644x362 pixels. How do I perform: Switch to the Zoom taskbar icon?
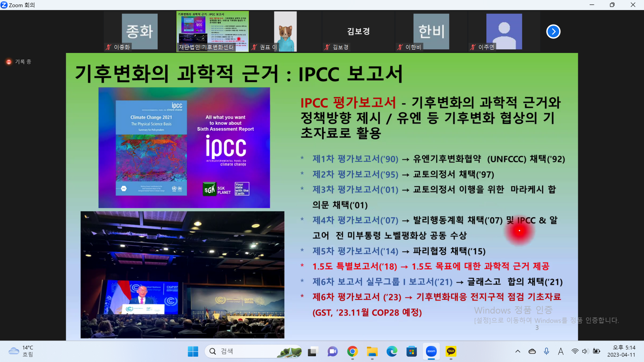point(431,351)
